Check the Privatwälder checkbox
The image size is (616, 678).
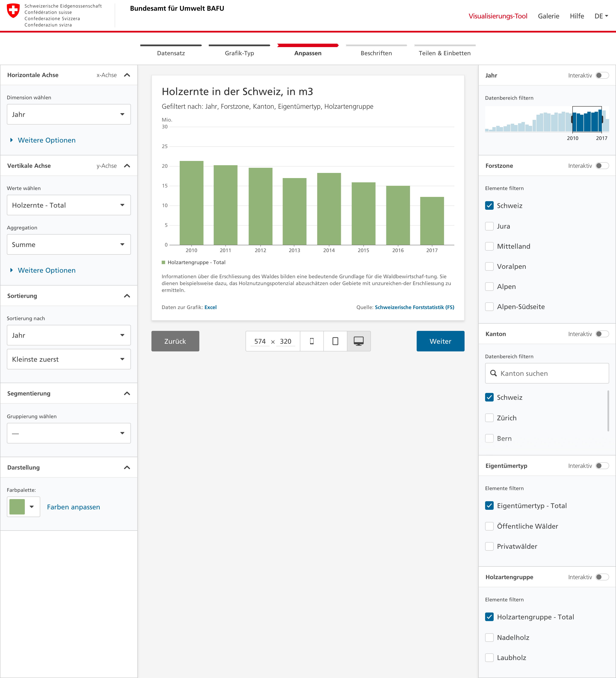(489, 546)
